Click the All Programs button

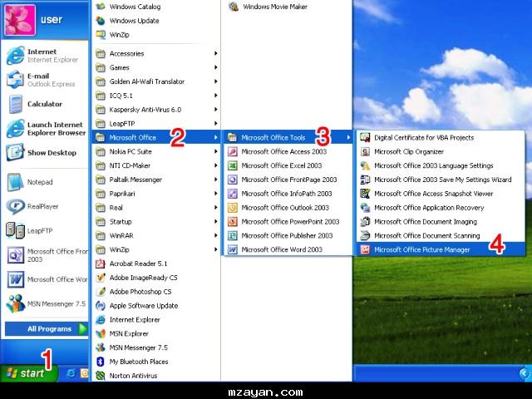click(47, 329)
